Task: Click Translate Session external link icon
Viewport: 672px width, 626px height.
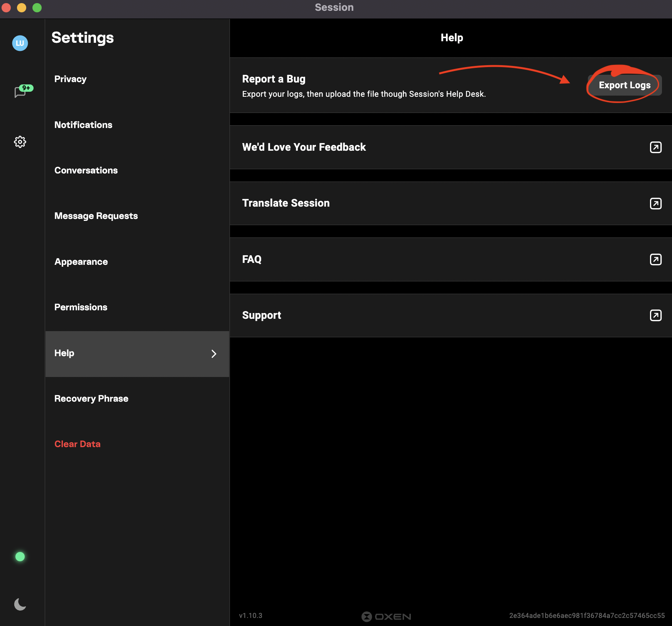Action: 655,204
